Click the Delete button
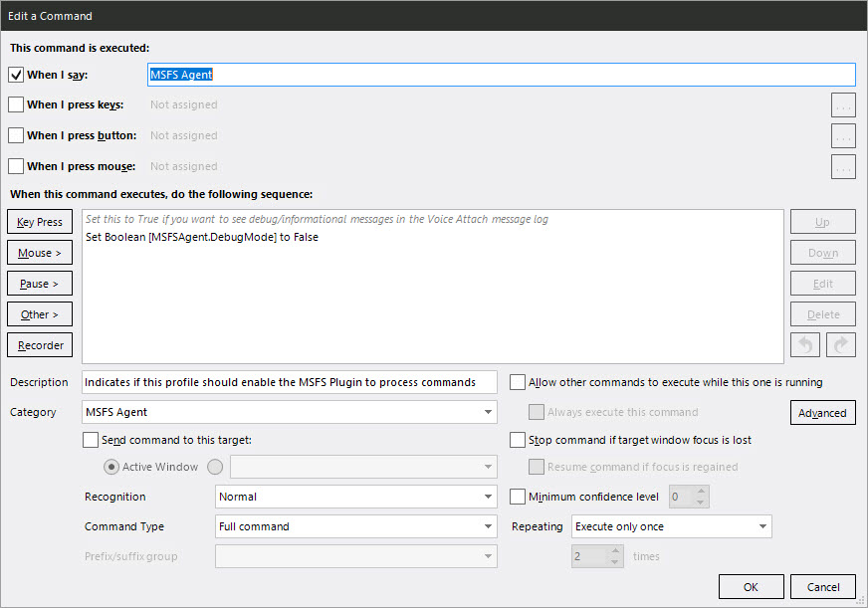Screen dimensions: 868x608 [823, 314]
